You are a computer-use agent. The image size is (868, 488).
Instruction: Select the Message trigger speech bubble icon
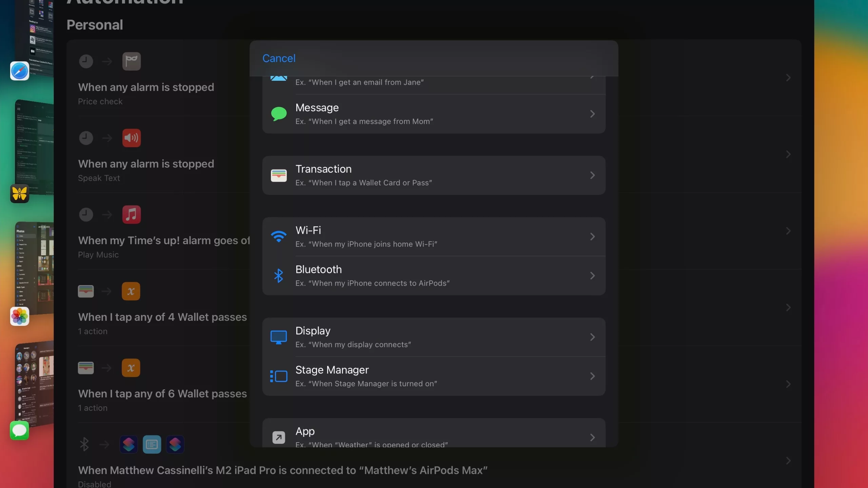click(x=279, y=114)
